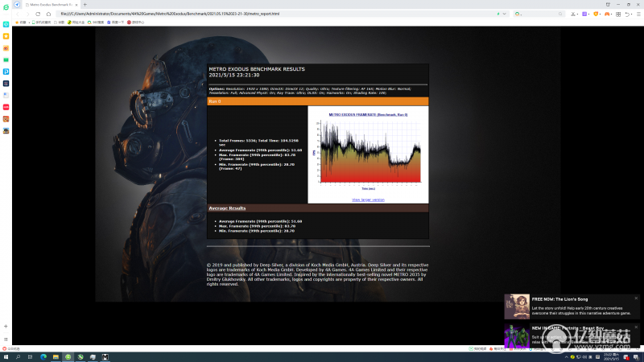The width and height of the screenshot is (644, 362).
Task: Click the green browser logo in sidebar
Action: 6,7
